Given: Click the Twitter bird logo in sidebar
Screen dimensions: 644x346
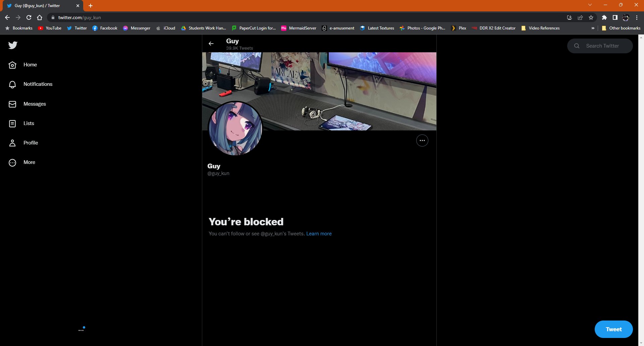Looking at the screenshot, I should point(13,45).
